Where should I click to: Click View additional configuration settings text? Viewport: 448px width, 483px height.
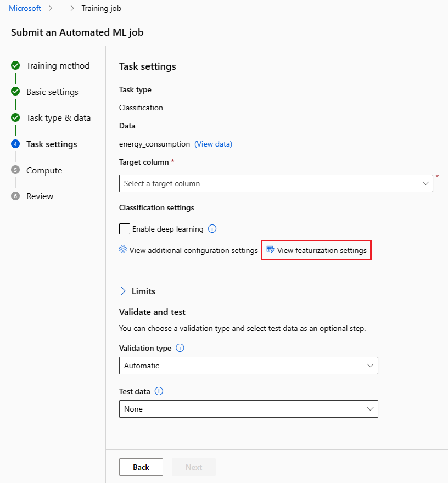tap(193, 250)
